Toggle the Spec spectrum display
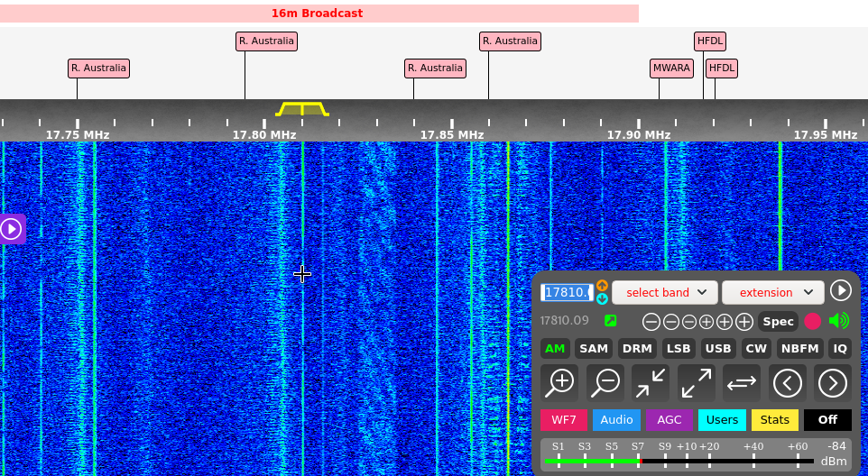Viewport: 868px width, 476px height. tap(778, 321)
